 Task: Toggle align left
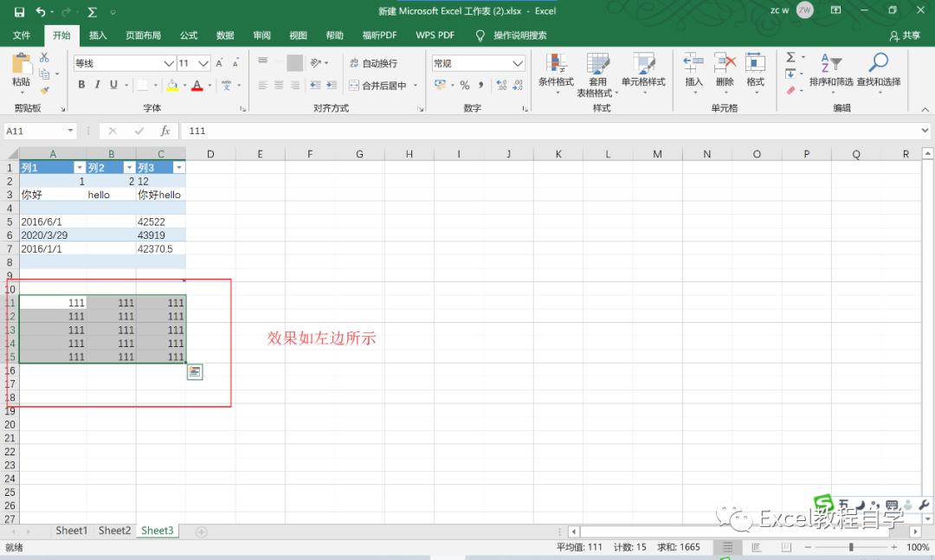coord(262,86)
